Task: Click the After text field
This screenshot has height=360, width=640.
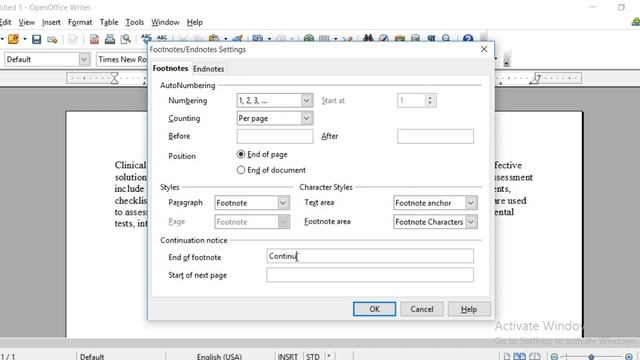Action: point(436,136)
